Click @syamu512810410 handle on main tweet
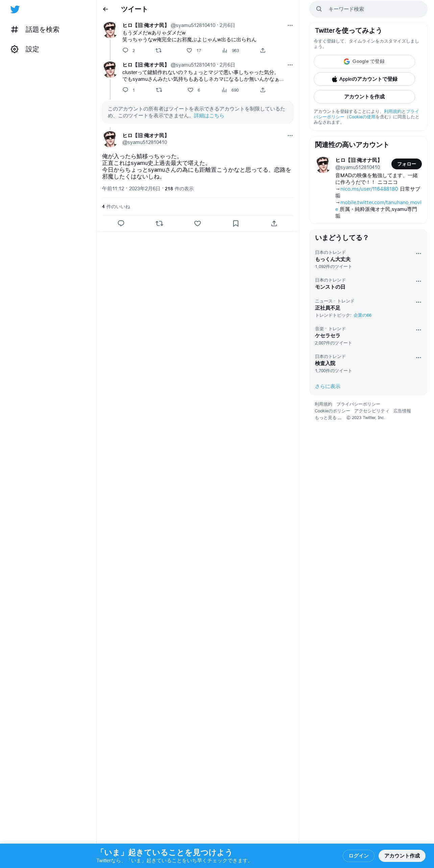The image size is (434, 868). pyautogui.click(x=145, y=142)
